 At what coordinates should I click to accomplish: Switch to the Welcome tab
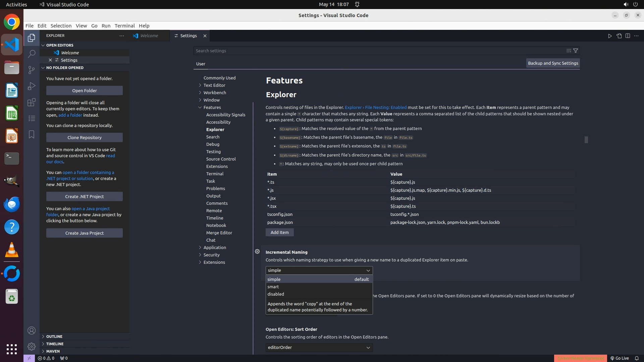(x=149, y=36)
